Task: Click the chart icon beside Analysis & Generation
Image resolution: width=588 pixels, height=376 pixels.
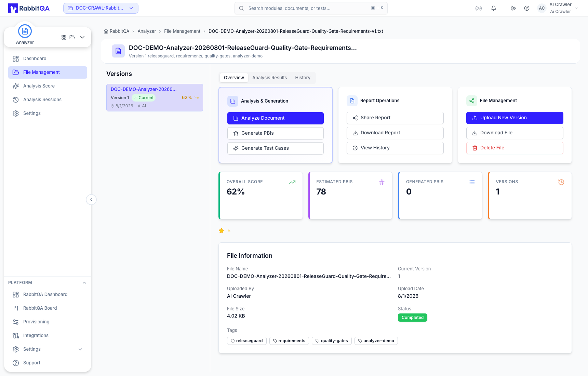Action: tap(233, 101)
